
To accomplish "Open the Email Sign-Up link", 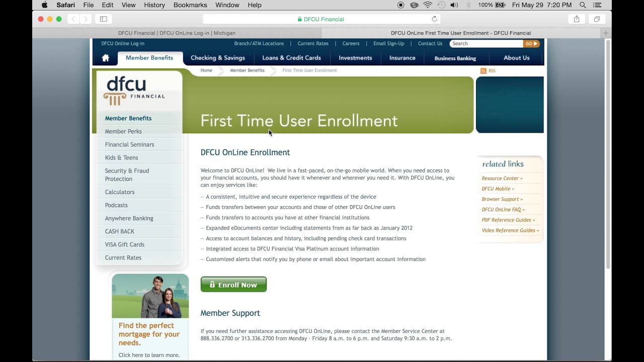I will tap(389, 44).
